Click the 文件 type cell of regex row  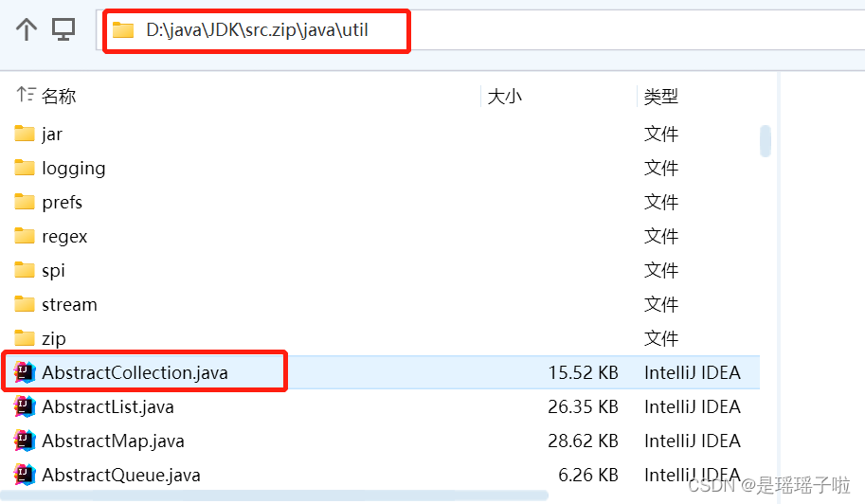point(661,237)
